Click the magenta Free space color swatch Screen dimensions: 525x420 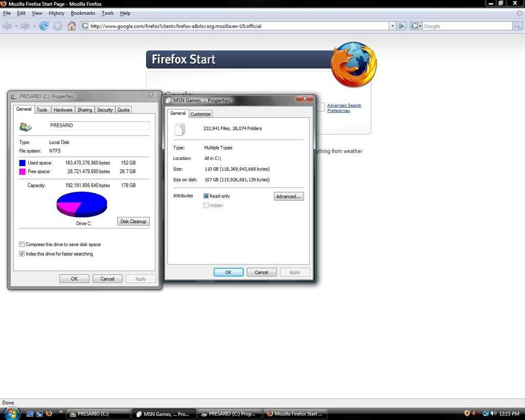(23, 171)
